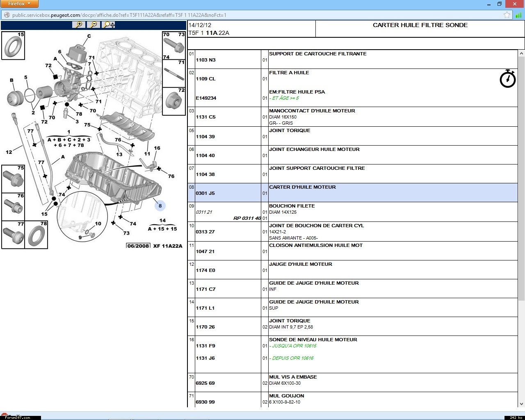The width and height of the screenshot is (525, 420).
Task: Click part number 1131 J6
Action: pyautogui.click(x=205, y=358)
